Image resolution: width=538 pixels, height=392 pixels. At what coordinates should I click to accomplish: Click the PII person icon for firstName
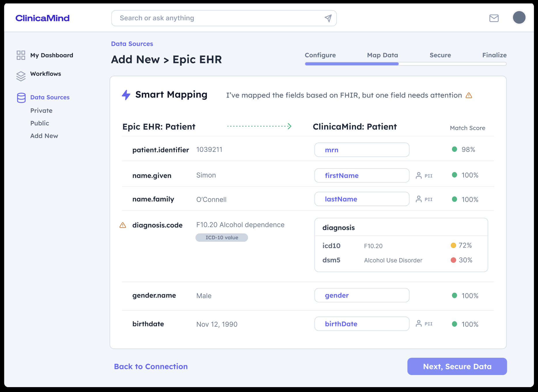(419, 175)
